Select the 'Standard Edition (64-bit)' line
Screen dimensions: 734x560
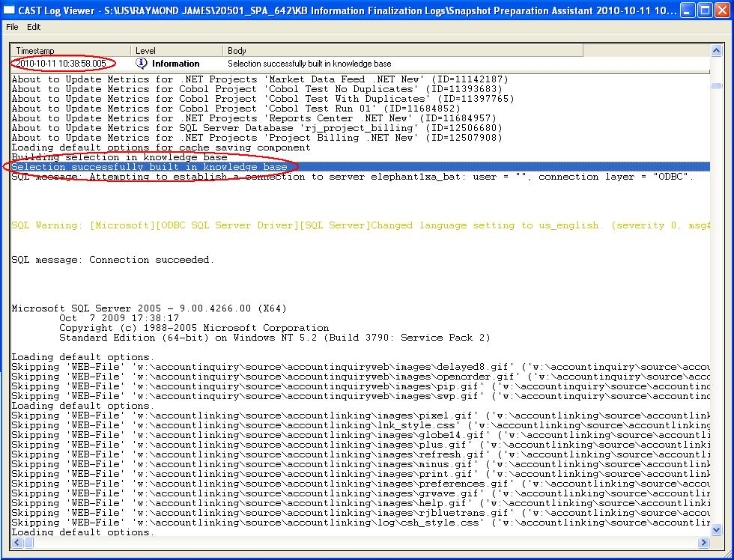click(274, 338)
